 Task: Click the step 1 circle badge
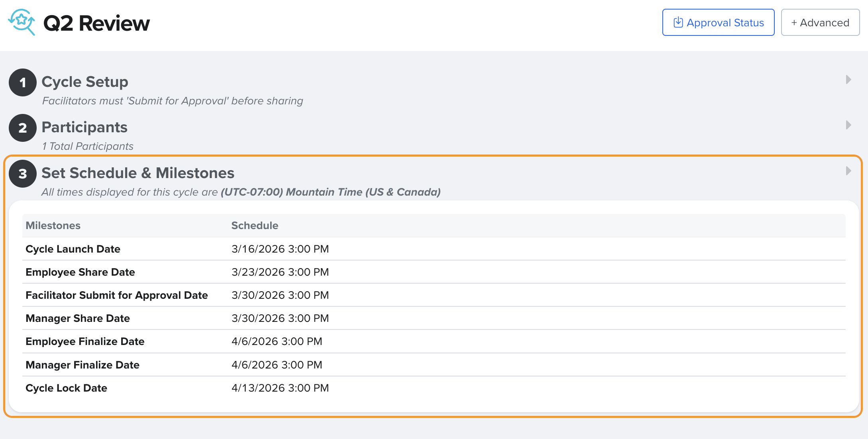click(23, 82)
